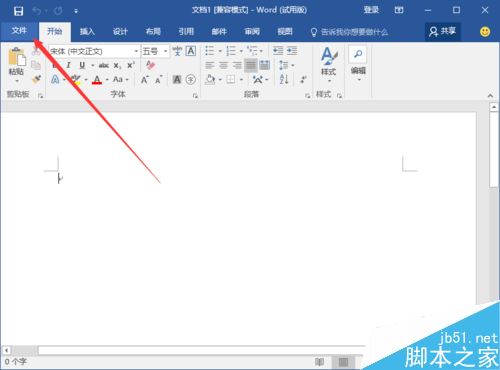Click the Copy icon in clipboard group
Viewport: 500px width, 370px height.
pyautogui.click(x=36, y=65)
